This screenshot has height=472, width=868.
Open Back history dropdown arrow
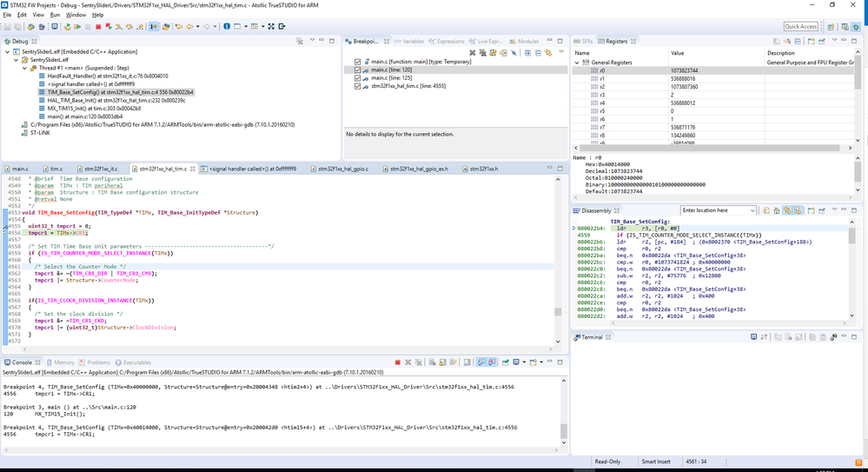pyautogui.click(x=197, y=27)
